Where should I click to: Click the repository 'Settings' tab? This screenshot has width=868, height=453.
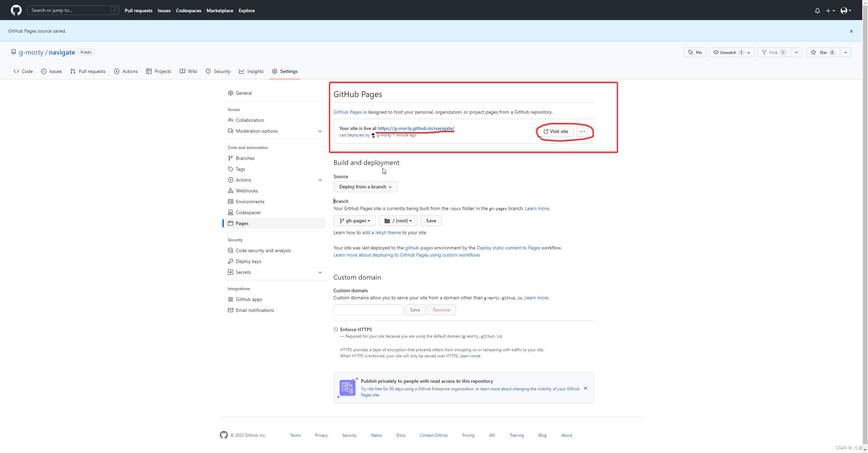[x=289, y=71]
